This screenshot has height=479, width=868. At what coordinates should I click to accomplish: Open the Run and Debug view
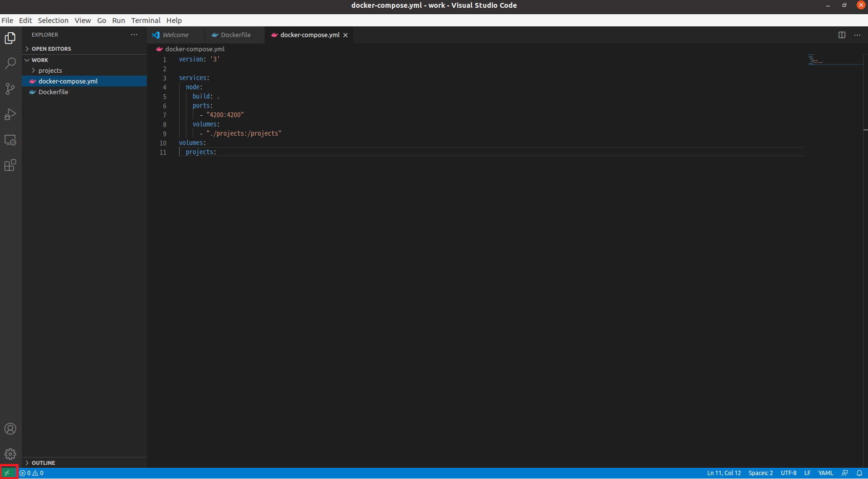point(10,114)
